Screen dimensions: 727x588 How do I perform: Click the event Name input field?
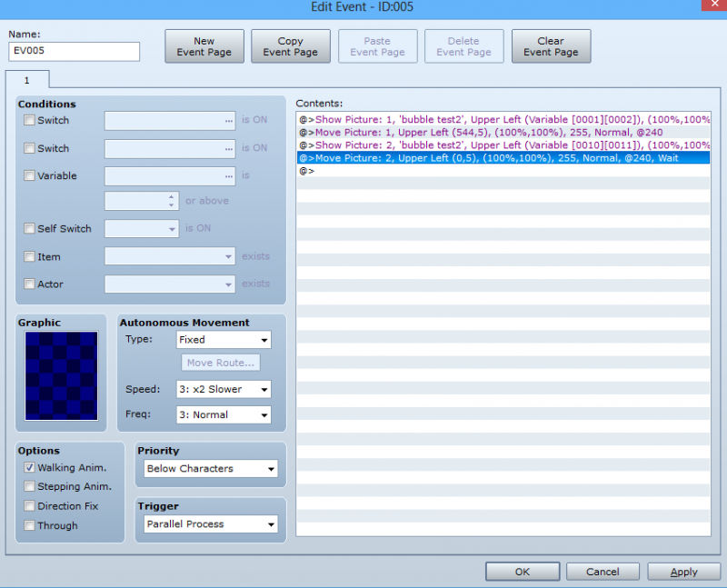point(75,51)
